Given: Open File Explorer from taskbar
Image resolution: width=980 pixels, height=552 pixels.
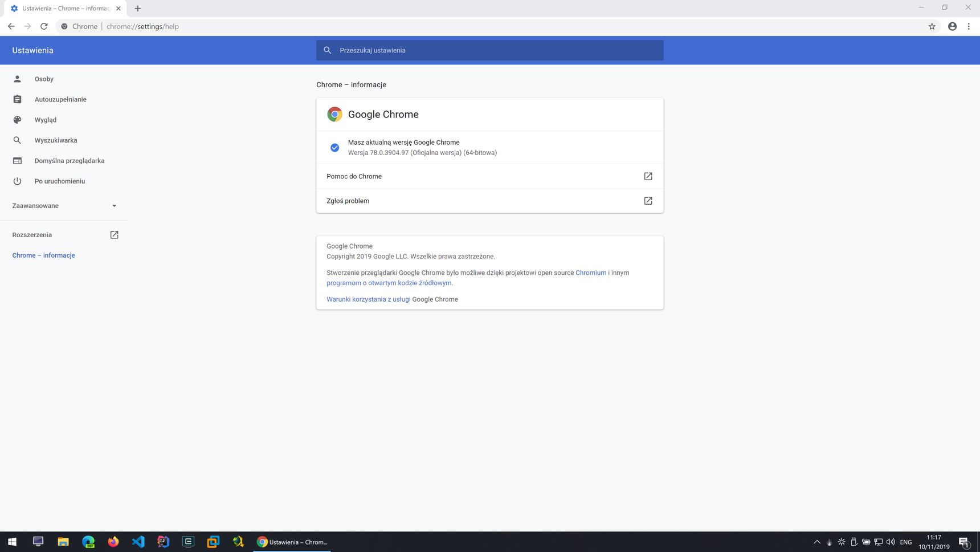Looking at the screenshot, I should tap(63, 542).
